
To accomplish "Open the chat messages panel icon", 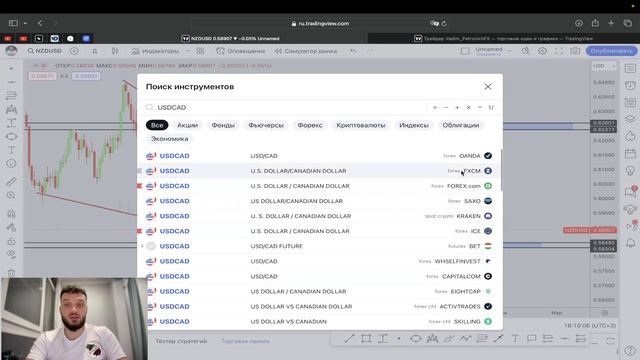I will 630,192.
